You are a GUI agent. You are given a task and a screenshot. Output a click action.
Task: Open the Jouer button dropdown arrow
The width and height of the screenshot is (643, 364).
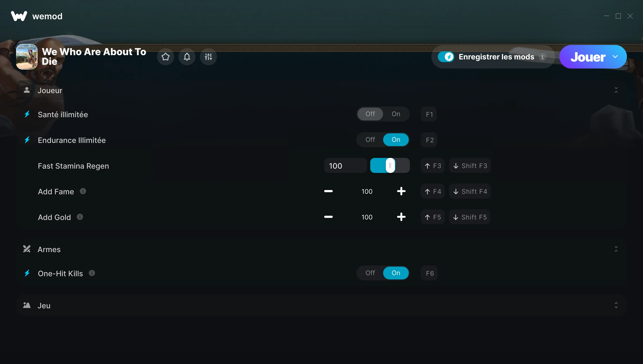[615, 57]
